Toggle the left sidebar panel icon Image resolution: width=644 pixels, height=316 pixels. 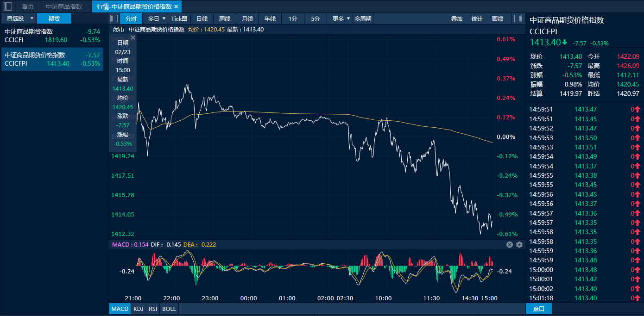coord(8,6)
